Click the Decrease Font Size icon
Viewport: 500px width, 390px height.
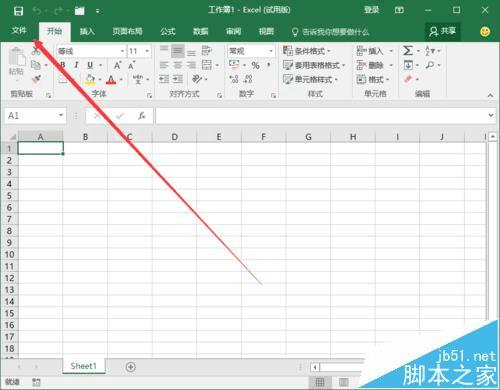click(x=132, y=65)
